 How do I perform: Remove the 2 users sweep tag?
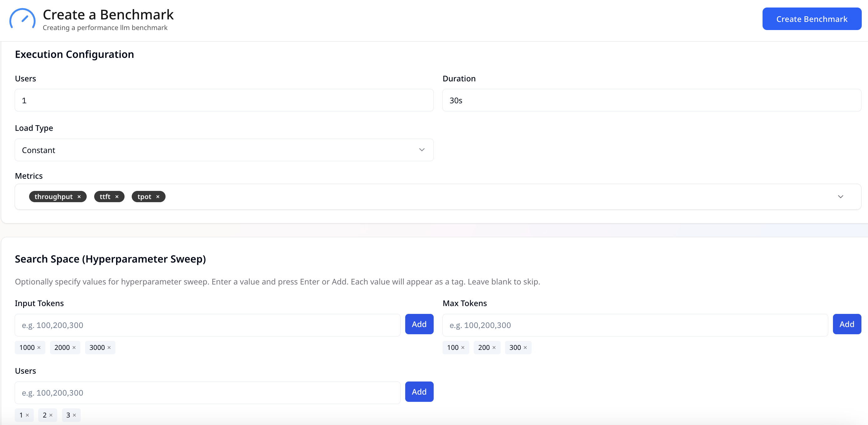click(51, 415)
